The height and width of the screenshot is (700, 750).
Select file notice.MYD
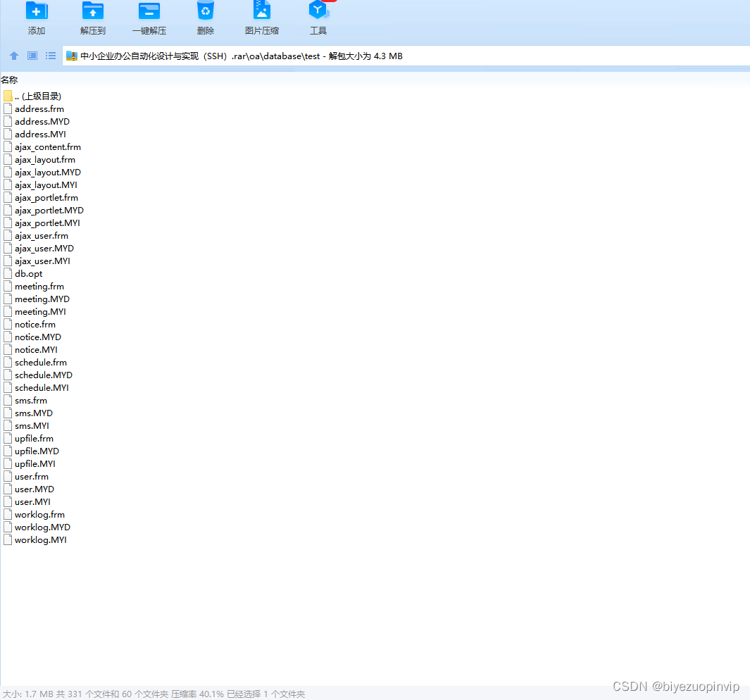(38, 337)
